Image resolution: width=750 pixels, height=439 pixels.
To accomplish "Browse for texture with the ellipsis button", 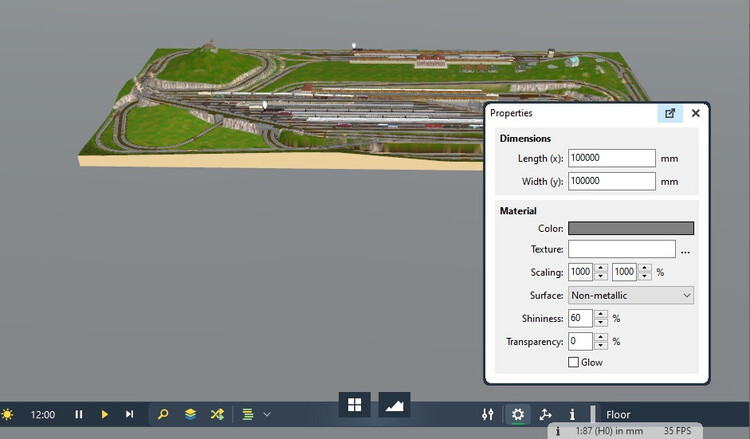I will tap(686, 250).
